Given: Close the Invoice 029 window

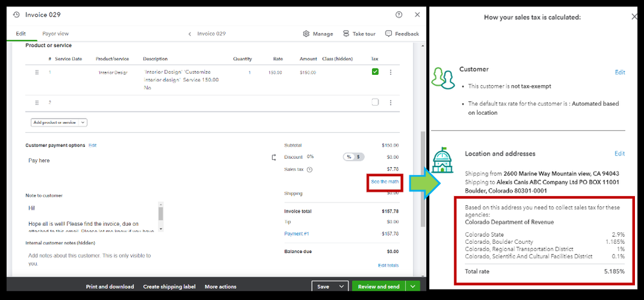Looking at the screenshot, I should click(417, 15).
